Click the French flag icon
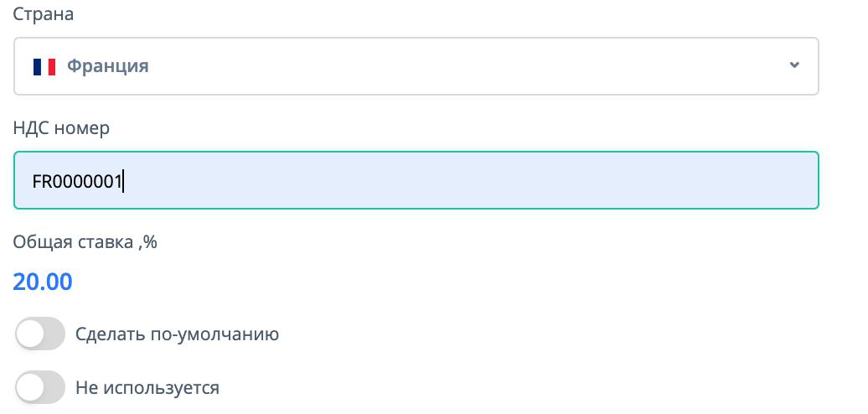This screenshot has width=868, height=414. pyautogui.click(x=44, y=66)
